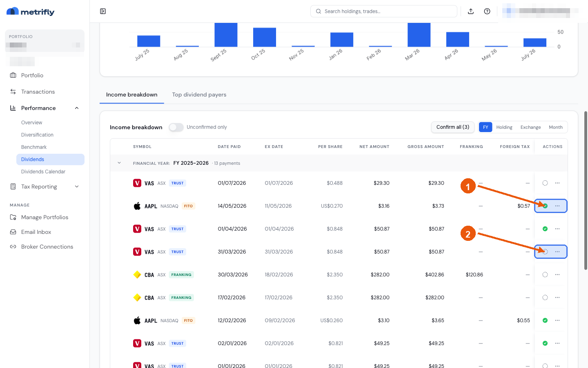The image size is (588, 368).
Task: Click the VAS logo in the 01/04/2026 row
Action: (137, 229)
